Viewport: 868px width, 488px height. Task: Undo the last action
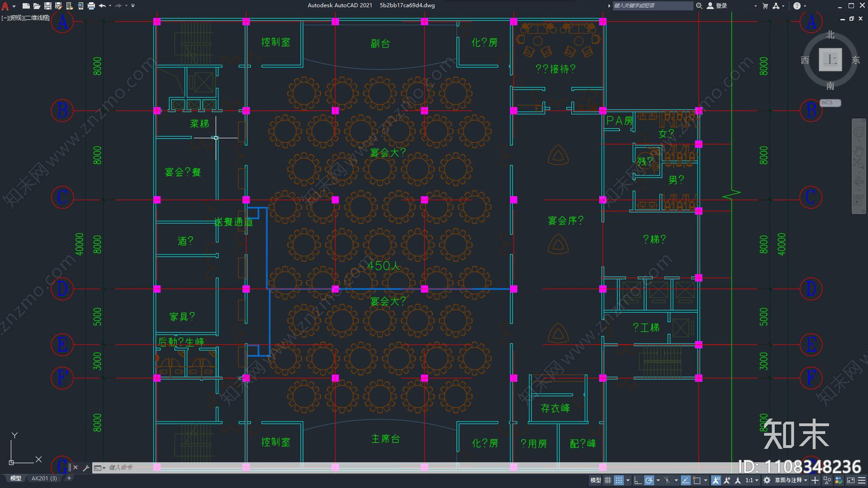(x=102, y=6)
